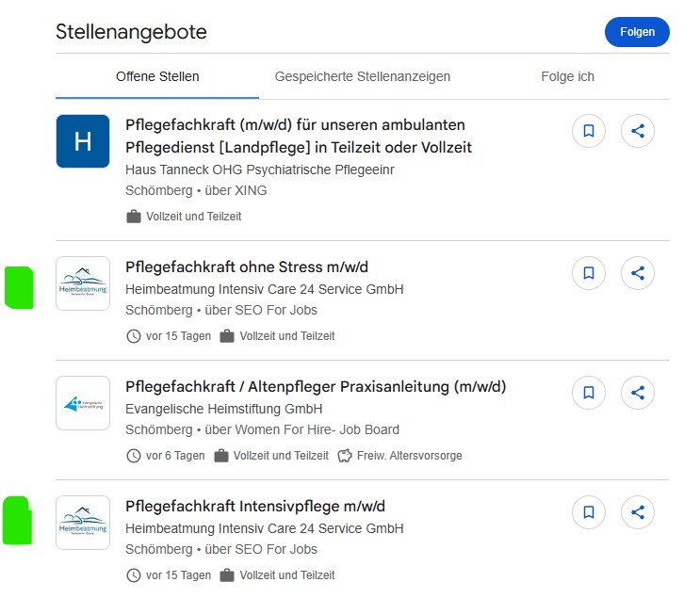Image resolution: width=700 pixels, height=598 pixels.
Task: Select the Offene Stellen tab
Action: tap(157, 76)
